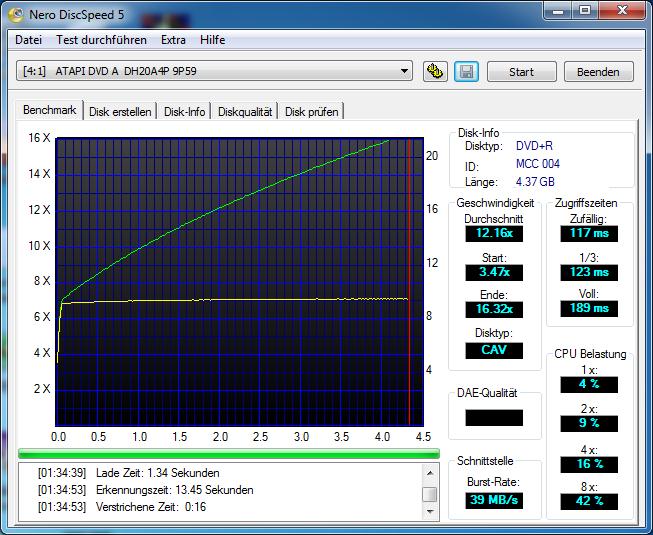The height and width of the screenshot is (535, 653).
Task: Minimize the Nero DiscSpeed window
Action: (x=558, y=11)
